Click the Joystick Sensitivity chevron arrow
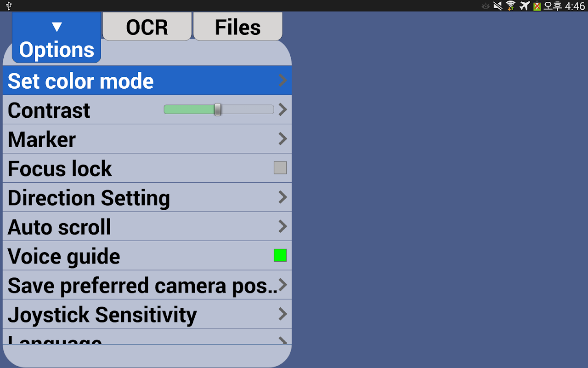The width and height of the screenshot is (588, 368). click(x=283, y=314)
